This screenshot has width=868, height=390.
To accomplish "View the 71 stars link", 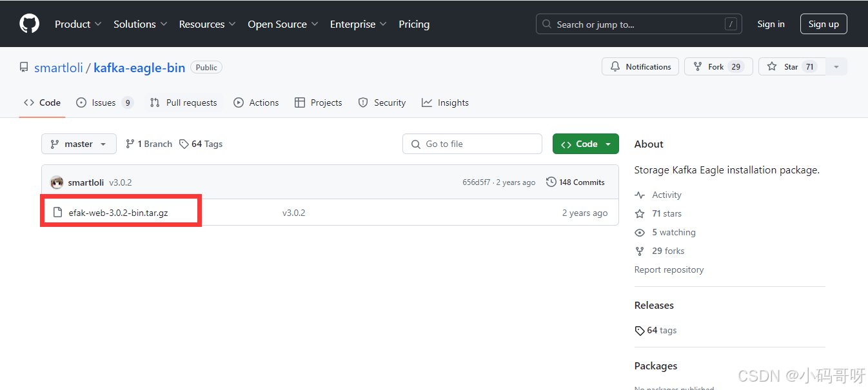I will pos(667,213).
